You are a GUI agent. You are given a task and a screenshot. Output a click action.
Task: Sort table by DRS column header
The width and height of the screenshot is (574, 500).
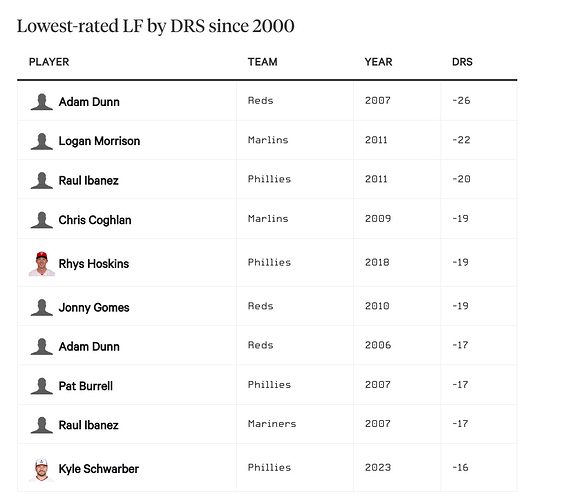[462, 62]
